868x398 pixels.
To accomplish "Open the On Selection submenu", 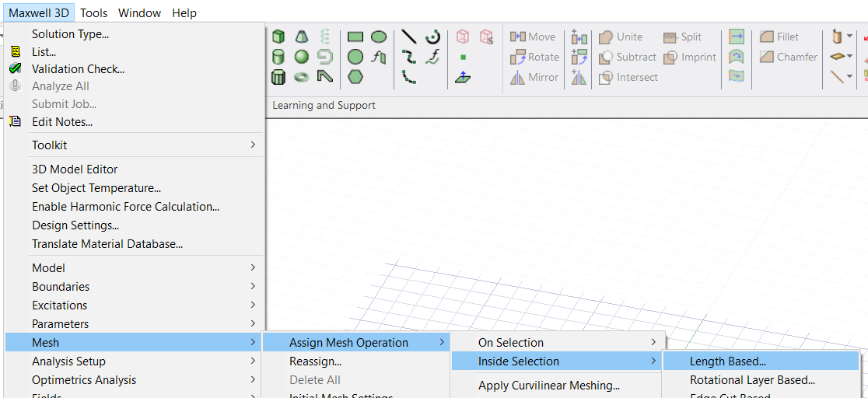I will point(556,343).
